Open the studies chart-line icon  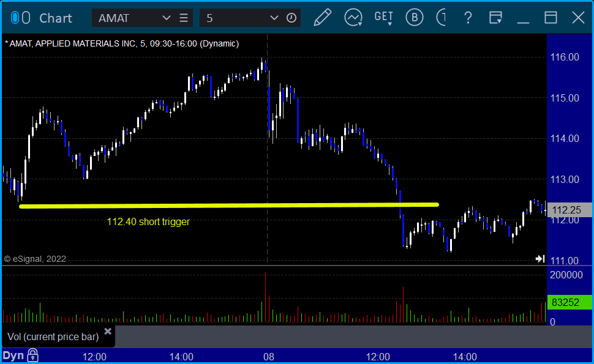pyautogui.click(x=353, y=18)
